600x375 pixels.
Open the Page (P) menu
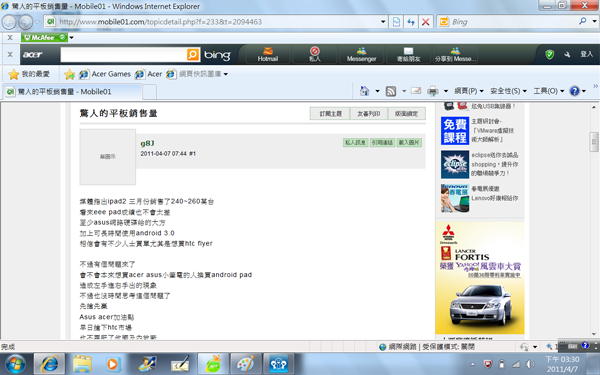469,91
